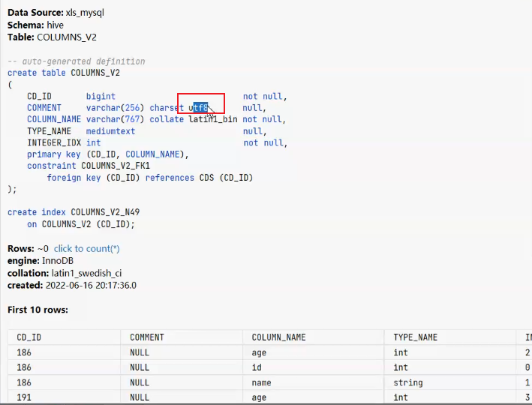Click the bigint type of CD_ID
Viewport: 532px width, 405px height.
click(x=101, y=96)
